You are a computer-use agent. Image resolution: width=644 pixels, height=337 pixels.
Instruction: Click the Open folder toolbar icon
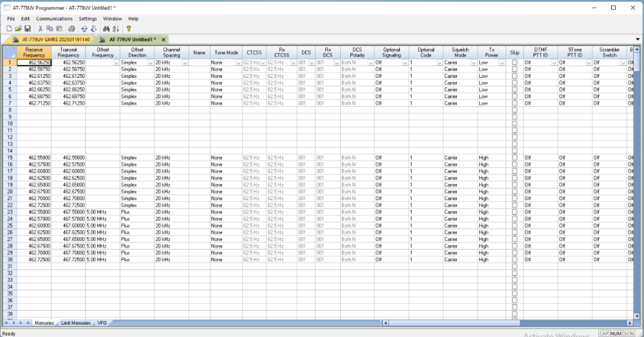click(19, 29)
